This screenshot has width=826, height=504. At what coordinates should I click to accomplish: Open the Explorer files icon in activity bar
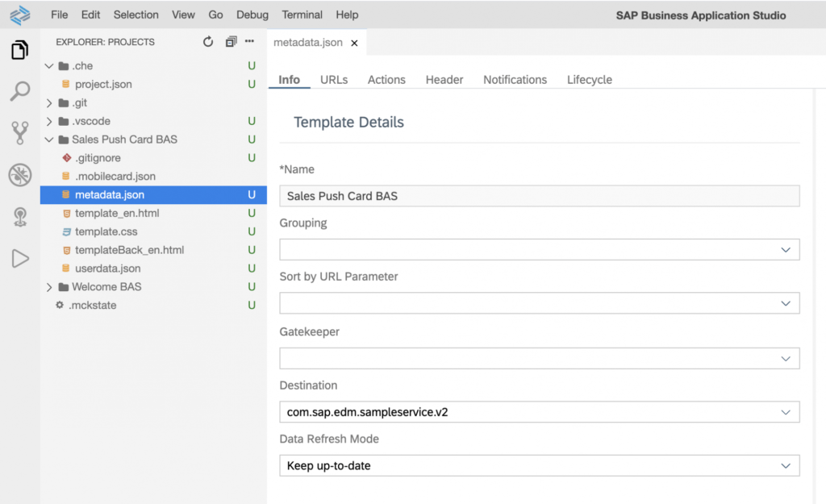19,51
